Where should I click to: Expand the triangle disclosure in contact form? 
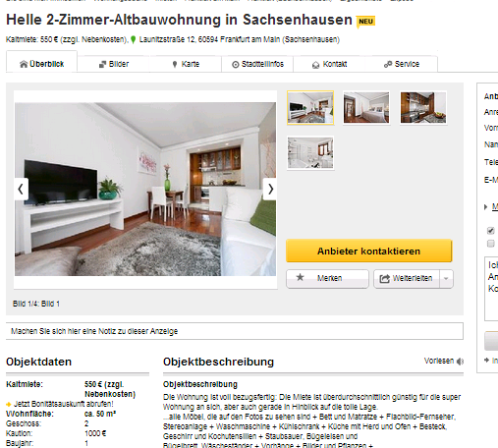pyautogui.click(x=486, y=207)
